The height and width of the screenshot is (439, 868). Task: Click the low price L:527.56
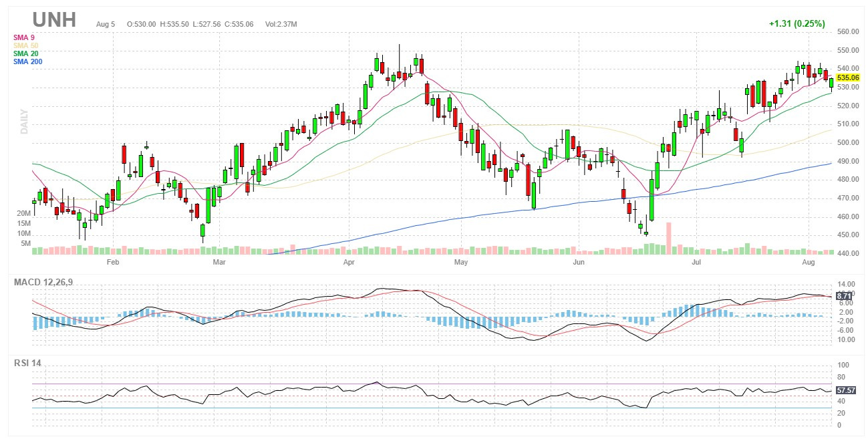(208, 24)
